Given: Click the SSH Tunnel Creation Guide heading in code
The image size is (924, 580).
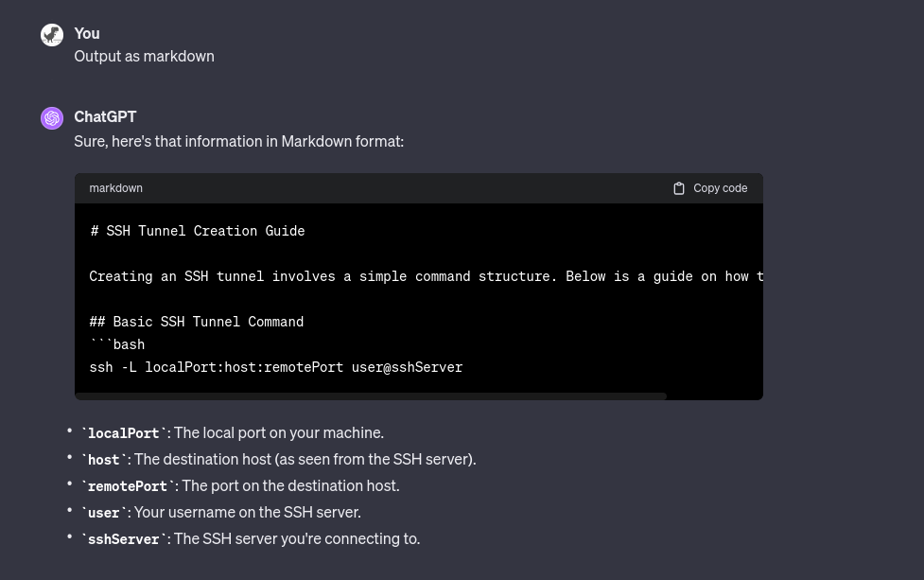Looking at the screenshot, I should click(197, 230).
